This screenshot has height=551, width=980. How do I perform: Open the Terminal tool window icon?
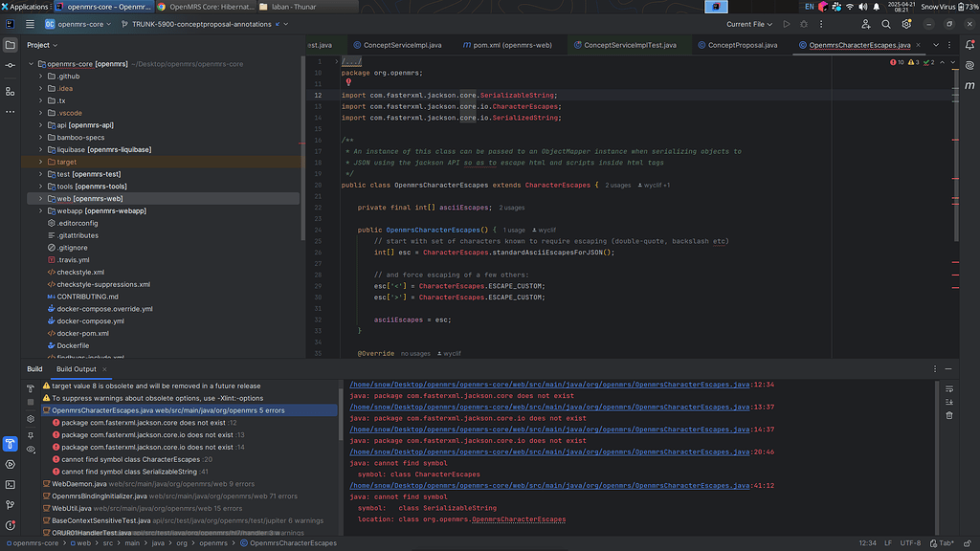(x=10, y=485)
